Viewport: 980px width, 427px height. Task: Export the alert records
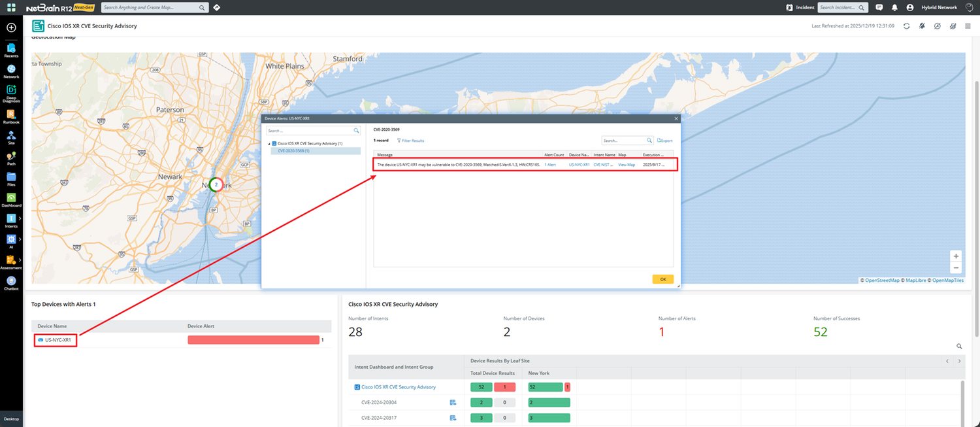click(x=664, y=141)
